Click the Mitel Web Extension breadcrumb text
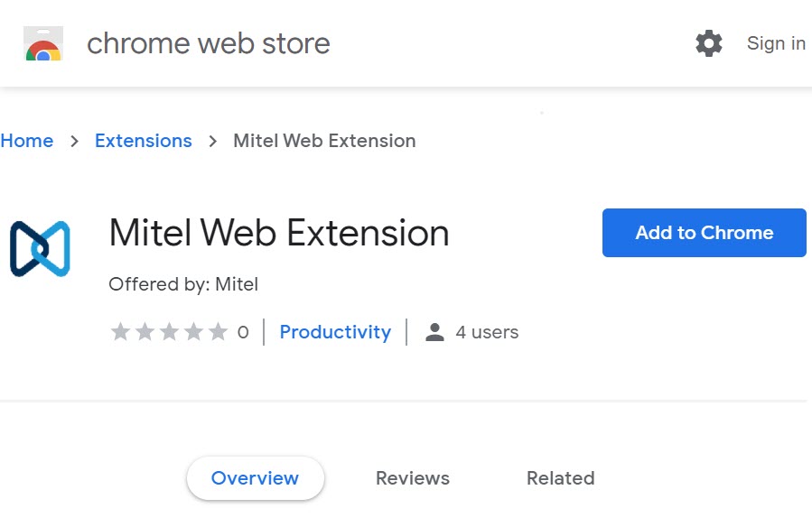812x527 pixels. [x=324, y=141]
